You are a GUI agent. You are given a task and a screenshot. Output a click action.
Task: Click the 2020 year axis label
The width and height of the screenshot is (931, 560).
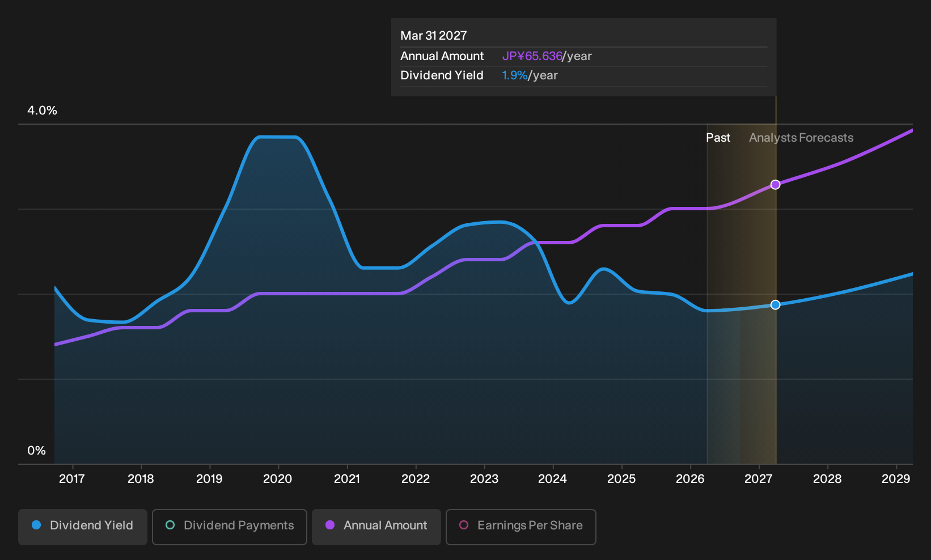(x=278, y=479)
